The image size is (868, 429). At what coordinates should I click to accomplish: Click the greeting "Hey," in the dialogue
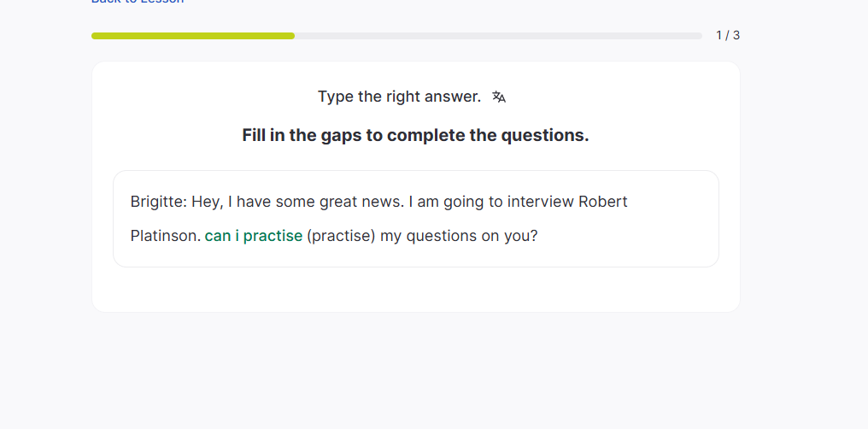[207, 203]
